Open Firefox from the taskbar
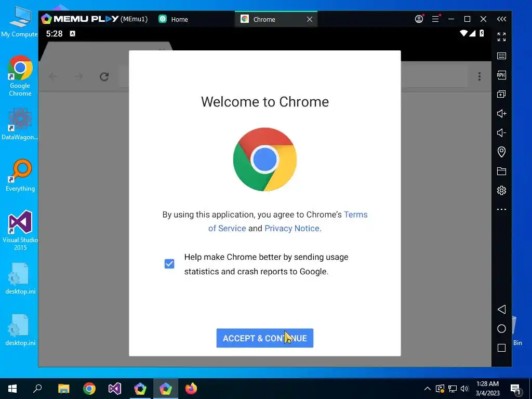Viewport: 532px width, 399px height. (x=191, y=389)
